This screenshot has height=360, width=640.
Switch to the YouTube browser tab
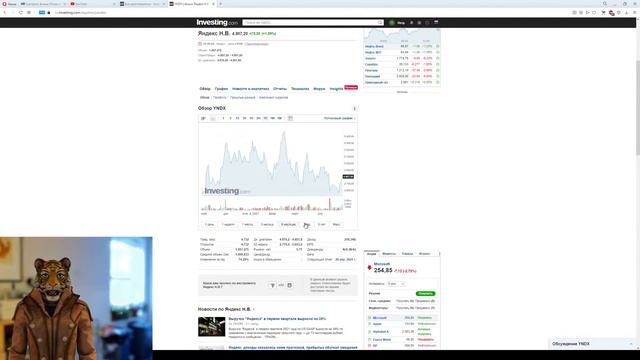coord(92,4)
